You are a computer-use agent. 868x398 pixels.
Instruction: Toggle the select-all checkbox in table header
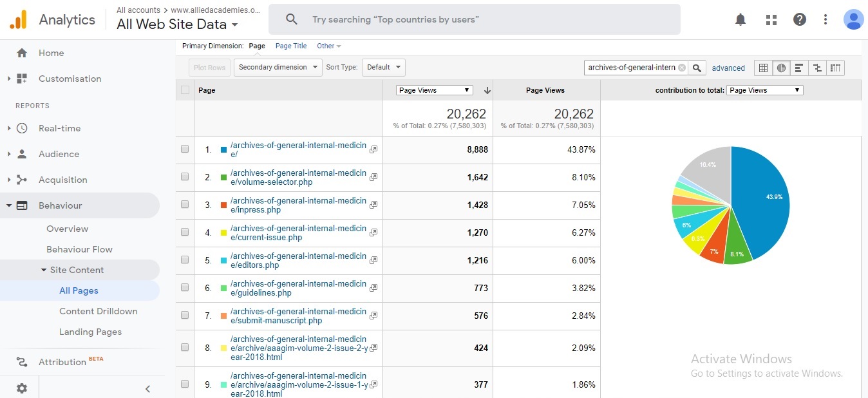[185, 90]
